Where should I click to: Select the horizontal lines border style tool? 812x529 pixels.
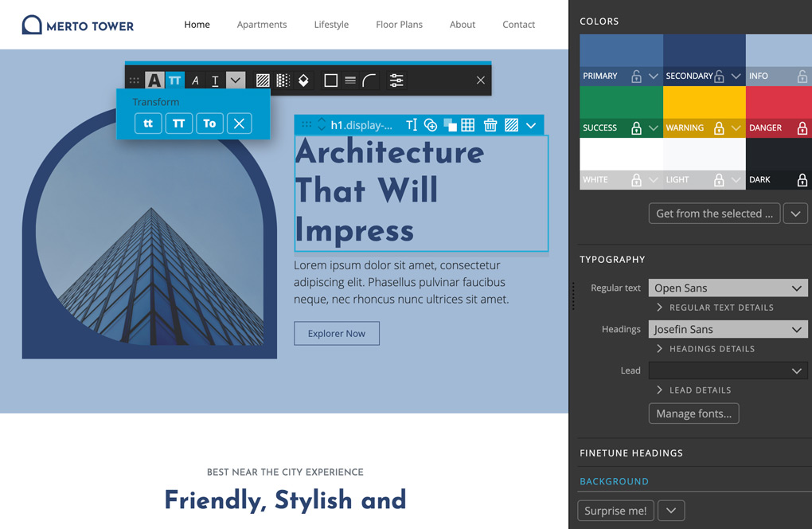pos(350,80)
